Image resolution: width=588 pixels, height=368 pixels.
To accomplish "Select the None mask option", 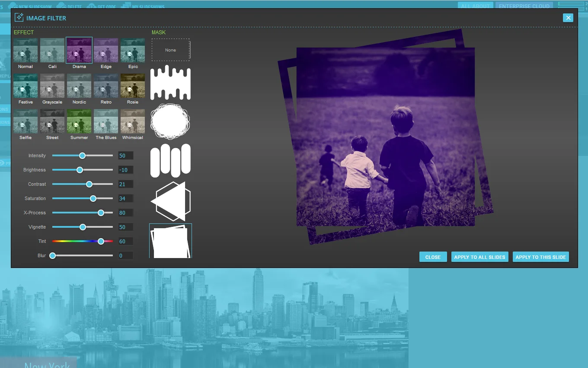I will pos(170,49).
